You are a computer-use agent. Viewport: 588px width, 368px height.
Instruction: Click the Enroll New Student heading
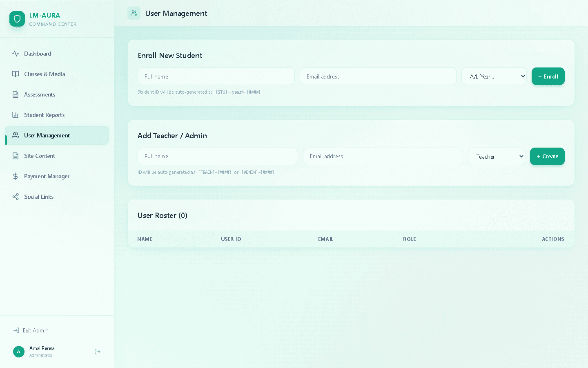(x=170, y=56)
